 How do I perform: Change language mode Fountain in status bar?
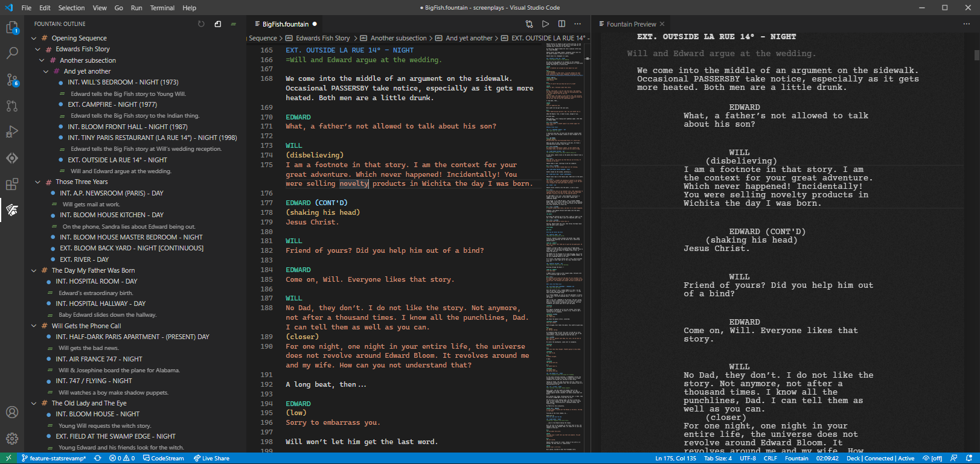[x=796, y=459]
